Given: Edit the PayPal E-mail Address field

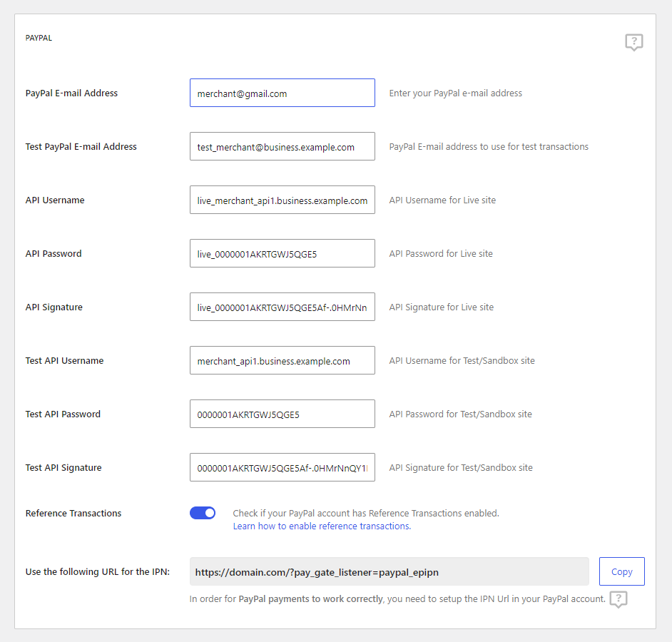Looking at the screenshot, I should coord(282,93).
